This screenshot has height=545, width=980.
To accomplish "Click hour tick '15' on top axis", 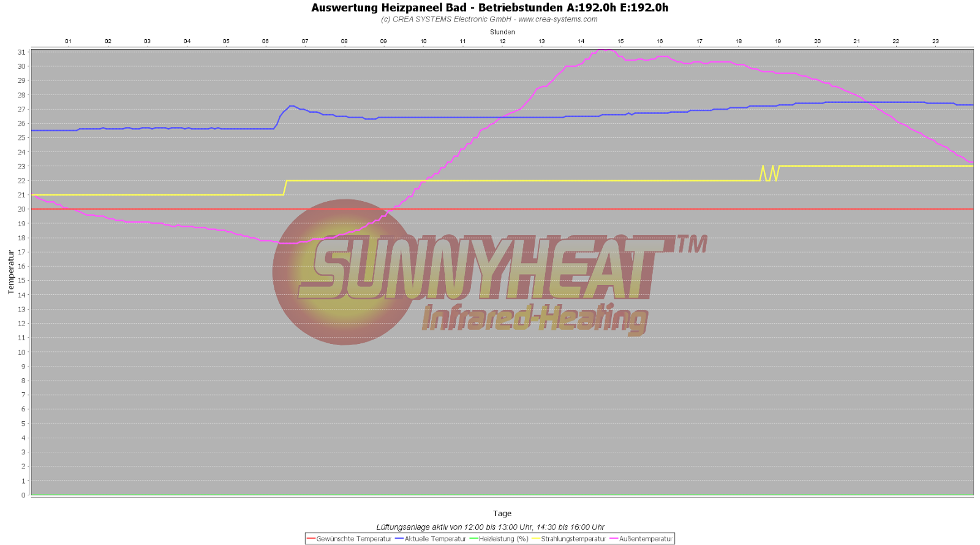I will coord(620,41).
